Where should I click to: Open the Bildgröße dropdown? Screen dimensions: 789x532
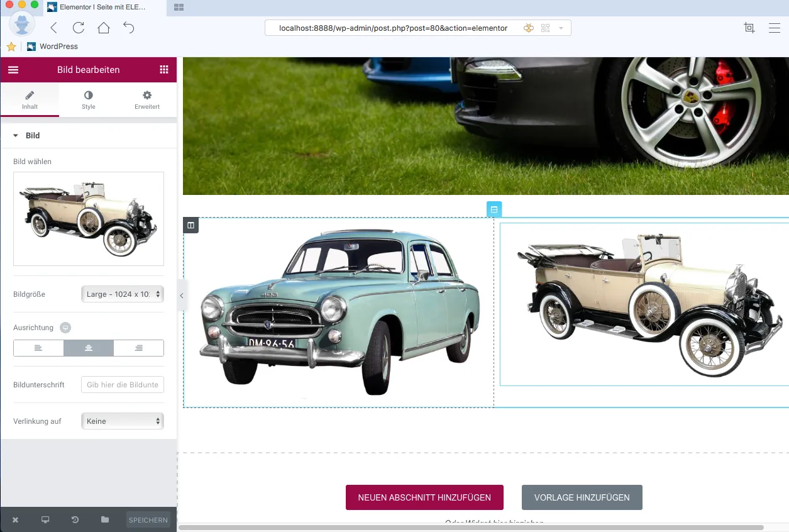(x=123, y=294)
